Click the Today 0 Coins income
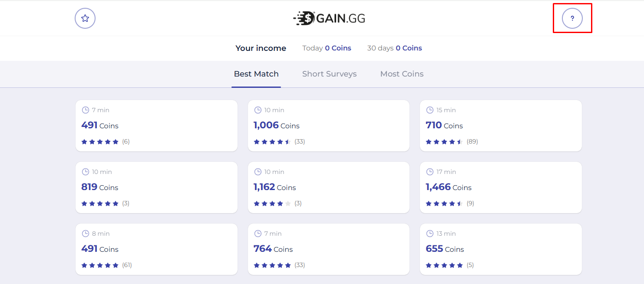Image resolution: width=644 pixels, height=284 pixels. [327, 48]
